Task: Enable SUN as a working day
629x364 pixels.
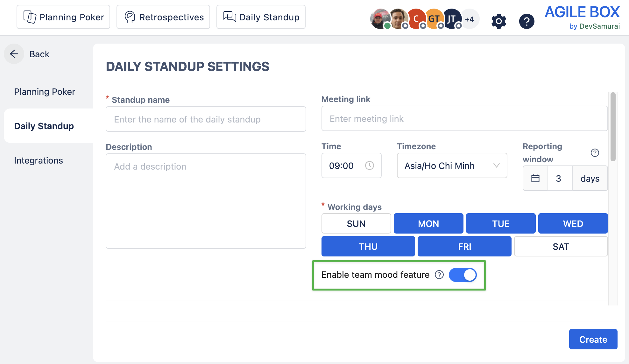Action: click(356, 223)
